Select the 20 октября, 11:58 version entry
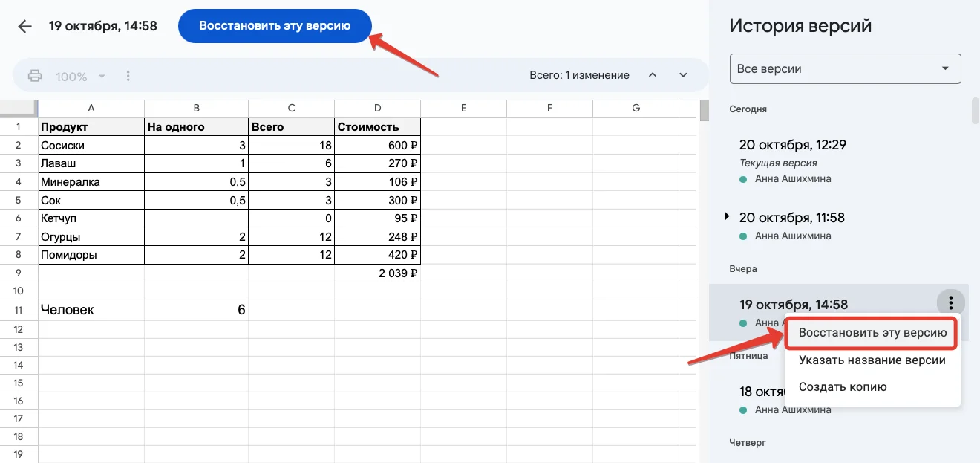 (837, 226)
